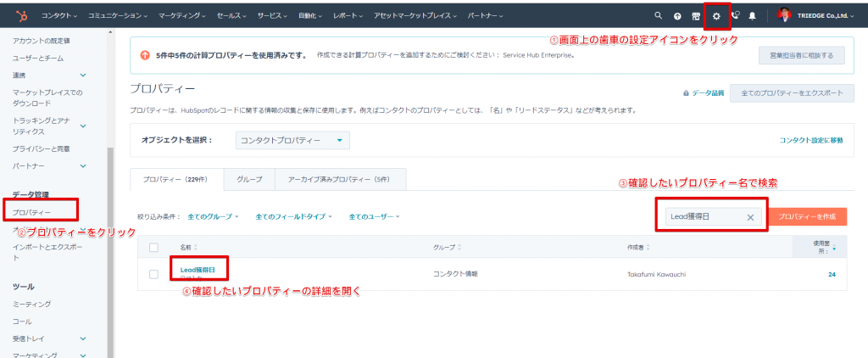Open マーケットプレイスでのダウンロード in sidebar
Viewport: 868px width, 358px height.
(x=47, y=98)
